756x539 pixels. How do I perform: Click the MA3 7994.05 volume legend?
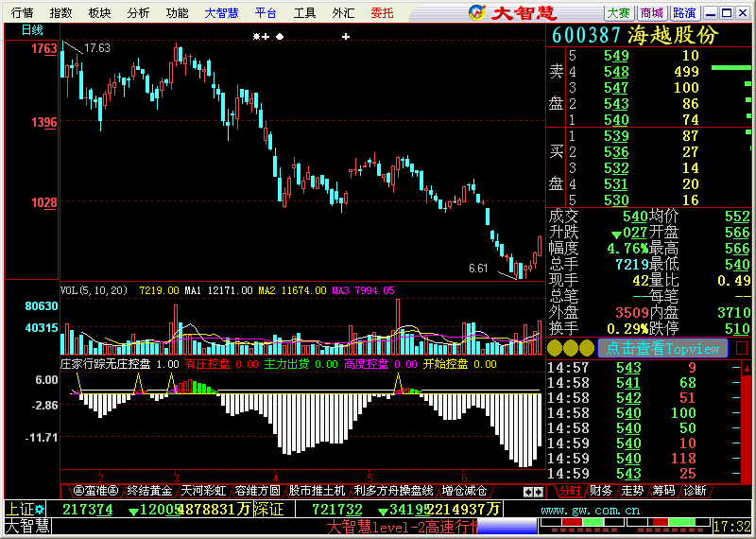click(x=363, y=290)
